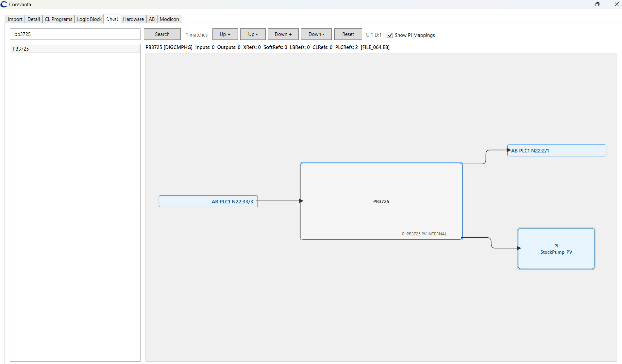Select the PB3725 node in the chart
The width and height of the screenshot is (622, 364).
pyautogui.click(x=381, y=201)
